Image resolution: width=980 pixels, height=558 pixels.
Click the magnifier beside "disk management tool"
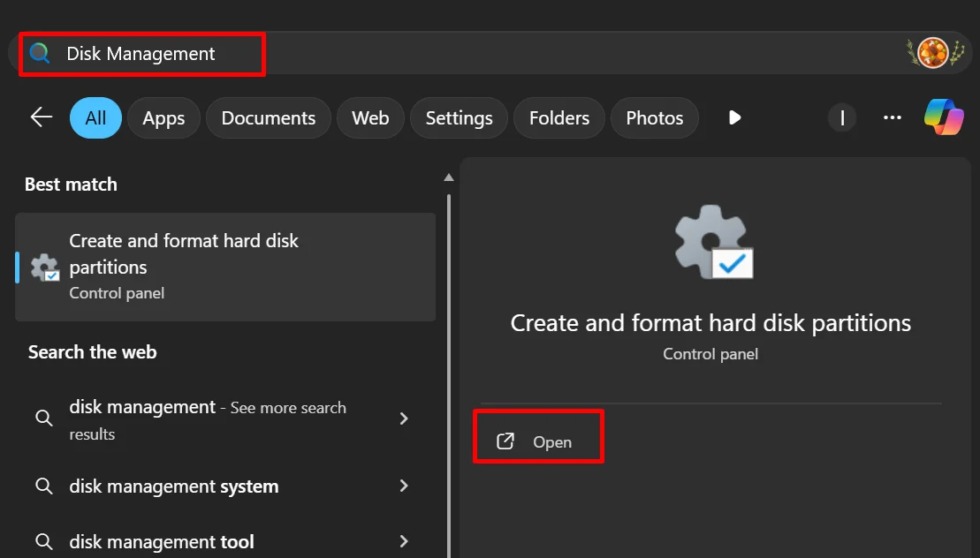click(x=44, y=541)
